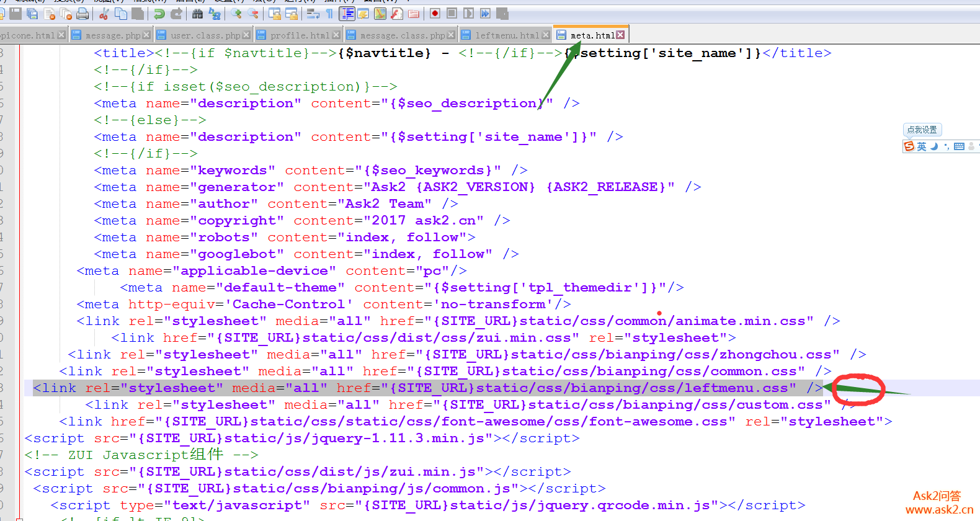The image size is (980, 521).
Task: Toggle Word Wrap in the toolbar
Action: point(313,14)
